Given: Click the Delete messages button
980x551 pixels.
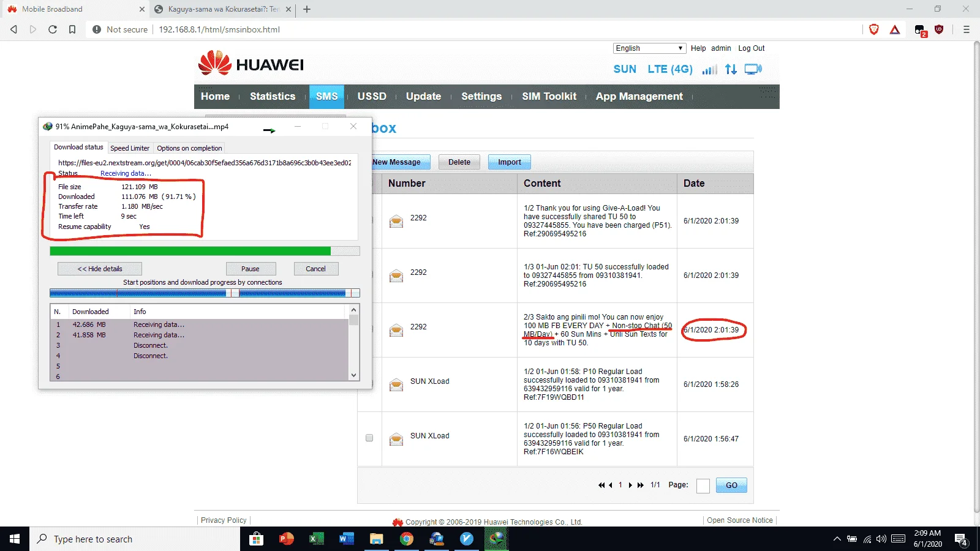Looking at the screenshot, I should pos(459,162).
